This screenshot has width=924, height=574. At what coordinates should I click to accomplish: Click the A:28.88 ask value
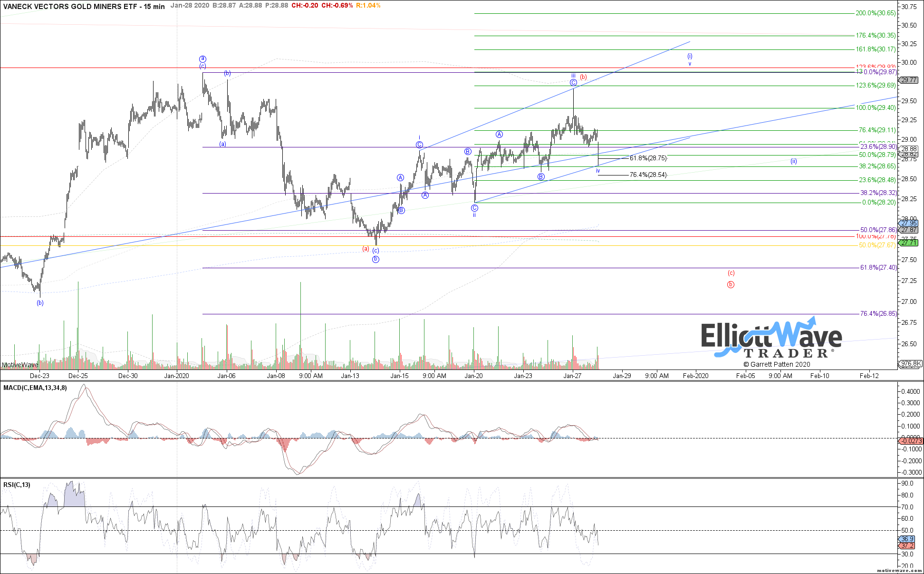coord(250,6)
